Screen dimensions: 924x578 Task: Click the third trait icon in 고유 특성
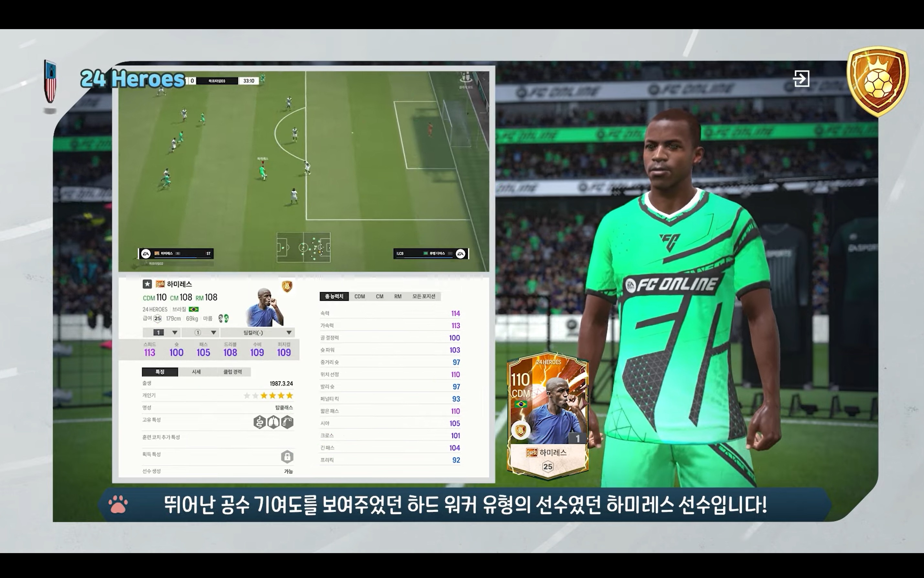287,422
